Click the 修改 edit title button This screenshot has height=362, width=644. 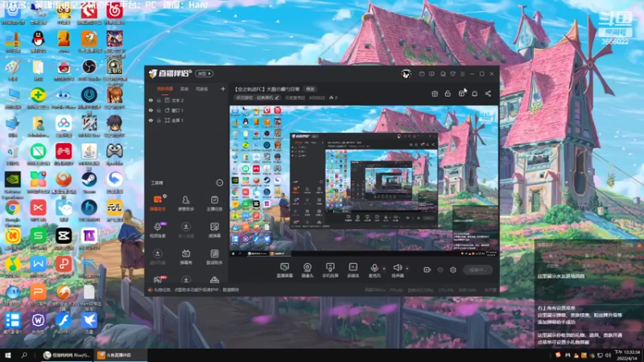310,89
